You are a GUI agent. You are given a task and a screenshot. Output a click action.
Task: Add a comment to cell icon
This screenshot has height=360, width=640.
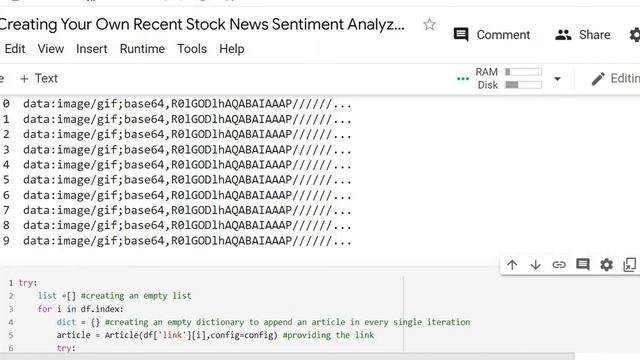point(582,264)
